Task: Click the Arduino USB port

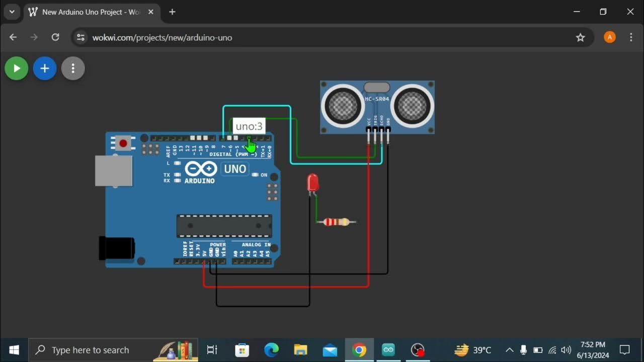Action: coord(114,171)
